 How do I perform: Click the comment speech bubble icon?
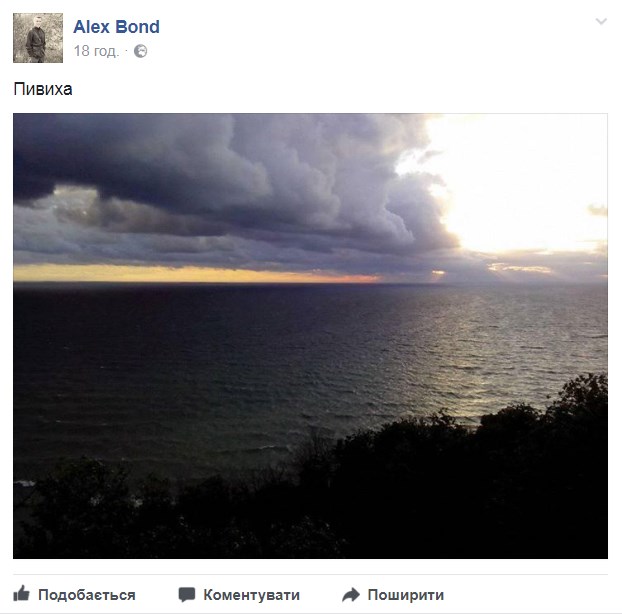tap(187, 595)
